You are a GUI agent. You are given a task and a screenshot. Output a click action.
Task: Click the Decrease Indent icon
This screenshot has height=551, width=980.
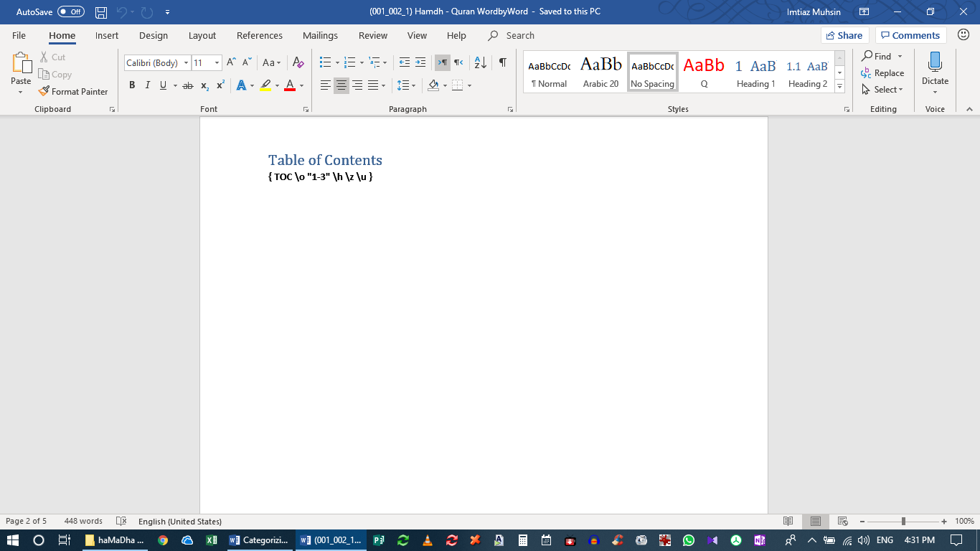pos(405,62)
